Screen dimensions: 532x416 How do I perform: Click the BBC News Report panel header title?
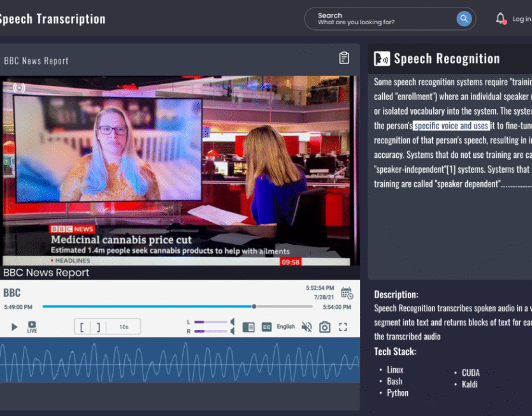(36, 61)
